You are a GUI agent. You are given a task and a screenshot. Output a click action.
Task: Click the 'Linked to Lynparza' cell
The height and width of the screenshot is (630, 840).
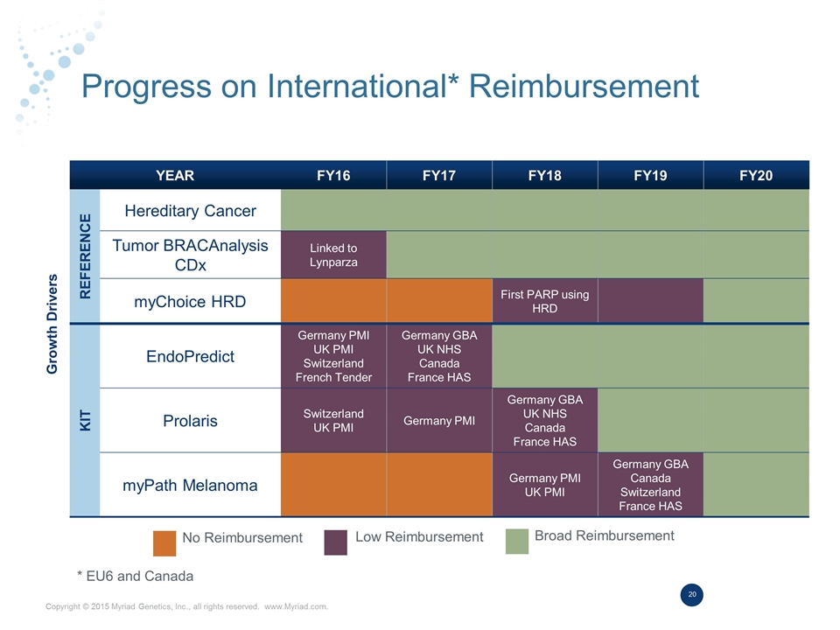[x=332, y=255]
